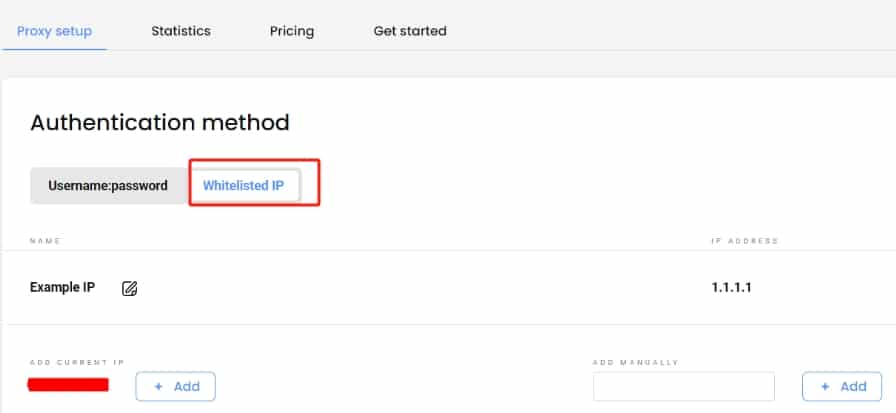Select the Example IP entry name

coord(62,287)
